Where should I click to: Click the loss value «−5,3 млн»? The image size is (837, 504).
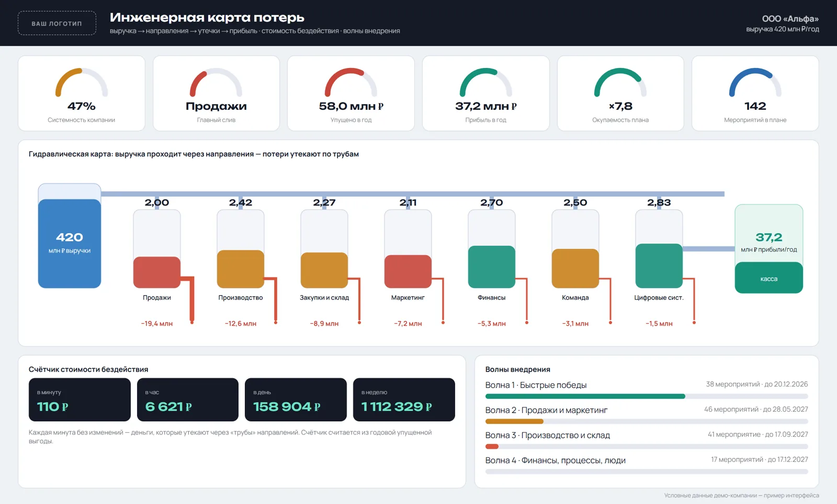pos(492,324)
